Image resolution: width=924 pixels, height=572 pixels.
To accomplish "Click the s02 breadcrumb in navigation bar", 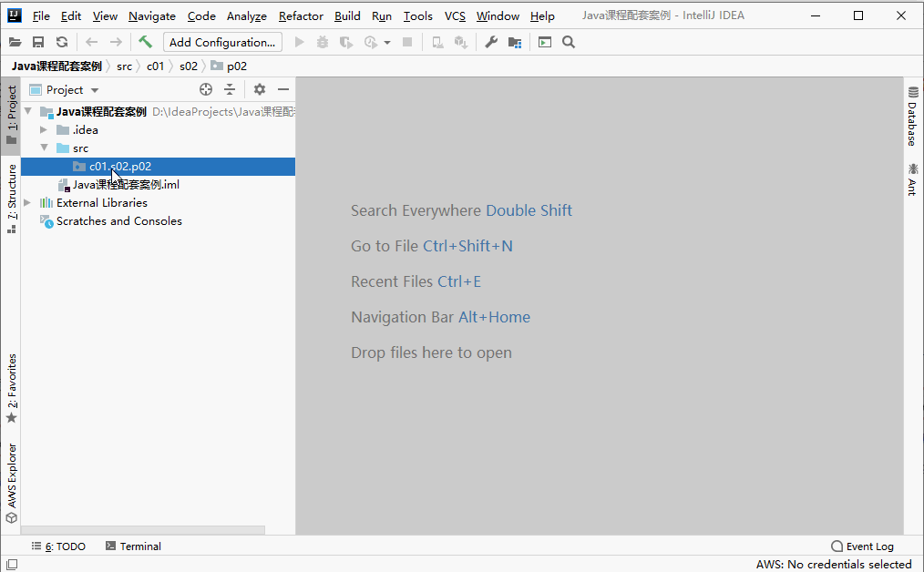I will (x=189, y=66).
